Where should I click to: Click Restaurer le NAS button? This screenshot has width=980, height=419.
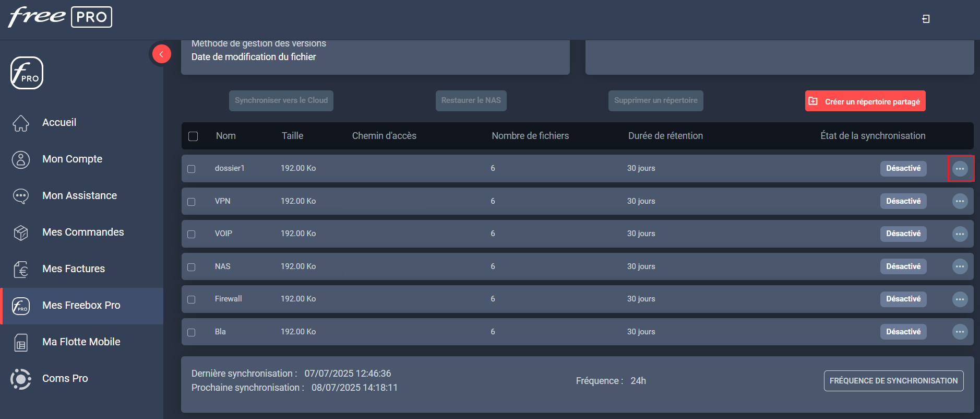[x=471, y=100]
